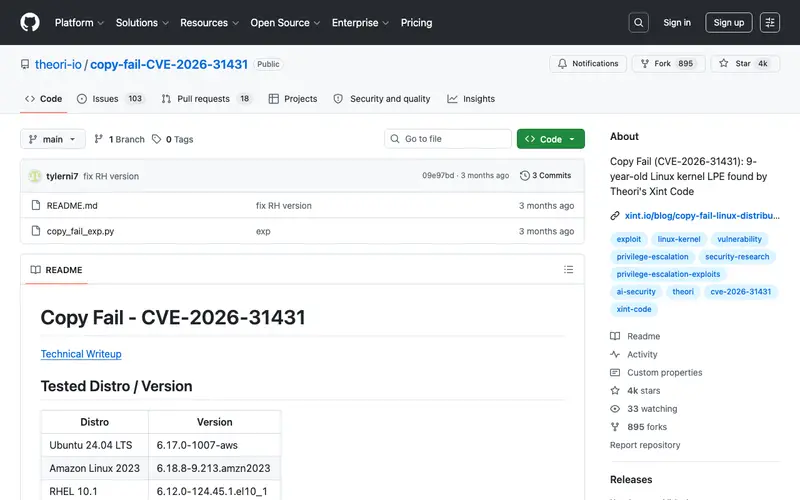This screenshot has height=500, width=800.
Task: Expand the Open Source menu
Action: pyautogui.click(x=285, y=22)
